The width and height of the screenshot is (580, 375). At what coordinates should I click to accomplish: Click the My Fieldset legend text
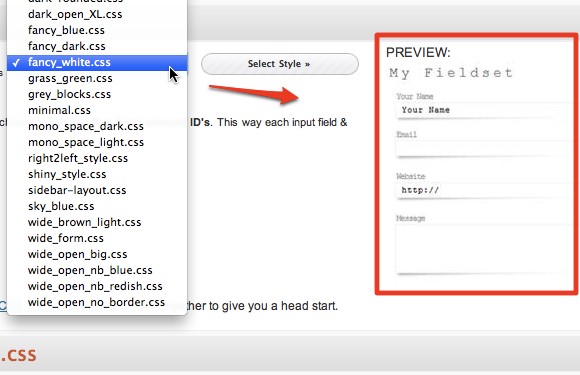(451, 73)
